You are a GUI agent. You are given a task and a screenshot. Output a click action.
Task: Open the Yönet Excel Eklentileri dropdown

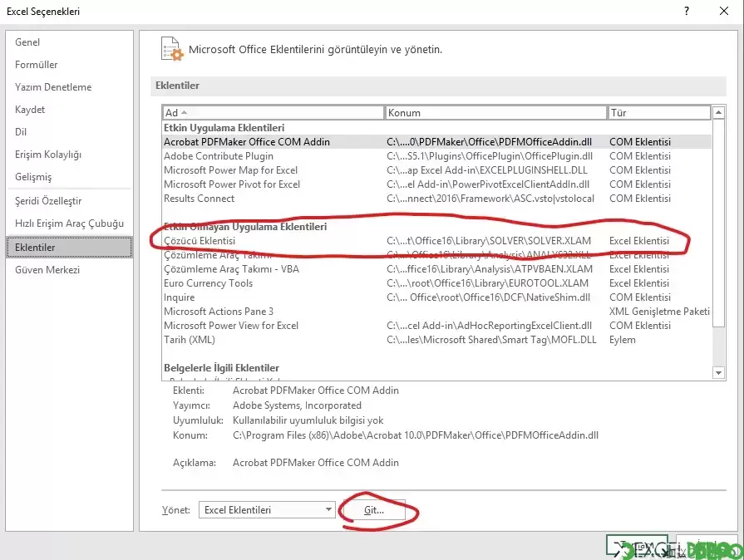pyautogui.click(x=267, y=510)
